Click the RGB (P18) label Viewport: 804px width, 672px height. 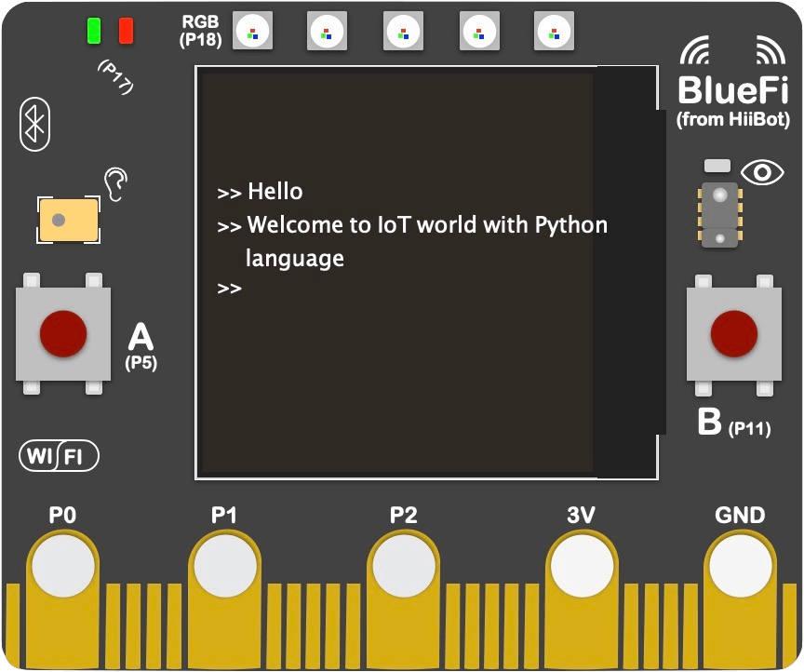(x=203, y=29)
